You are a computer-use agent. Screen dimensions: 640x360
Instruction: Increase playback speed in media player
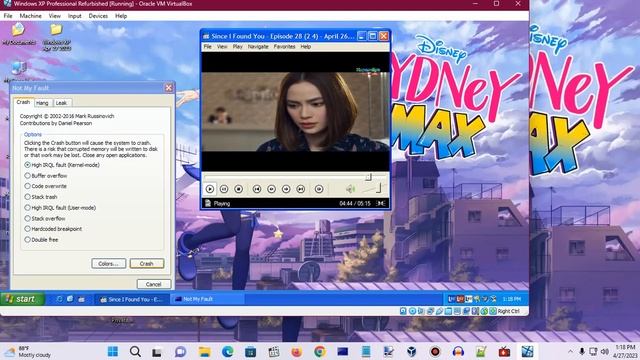click(x=286, y=189)
